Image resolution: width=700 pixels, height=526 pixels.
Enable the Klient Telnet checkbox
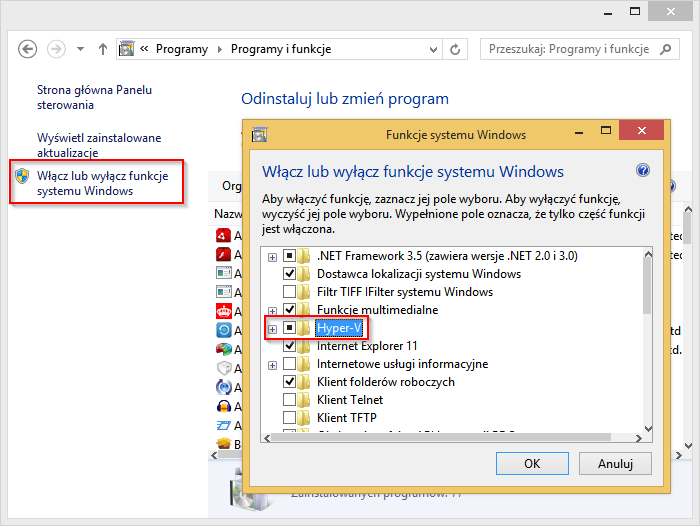pos(289,400)
